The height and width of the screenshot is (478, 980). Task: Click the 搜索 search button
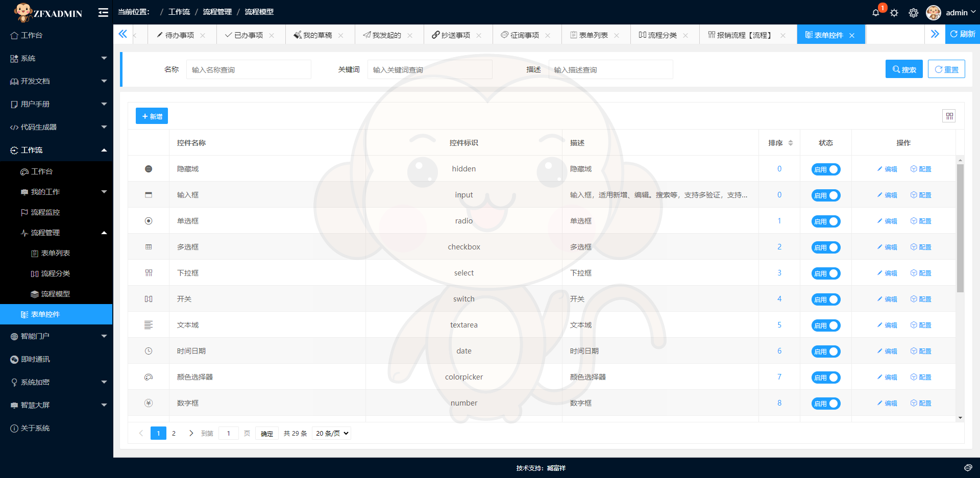904,69
